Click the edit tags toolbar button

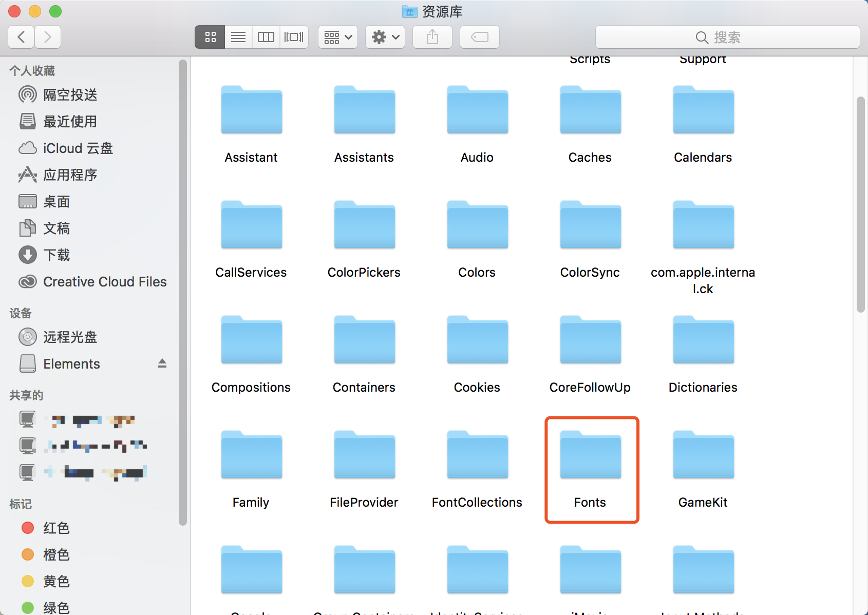(479, 37)
